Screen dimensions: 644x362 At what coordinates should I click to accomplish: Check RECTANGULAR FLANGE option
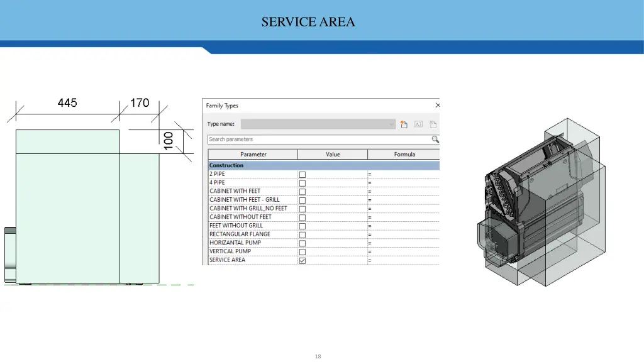point(303,235)
